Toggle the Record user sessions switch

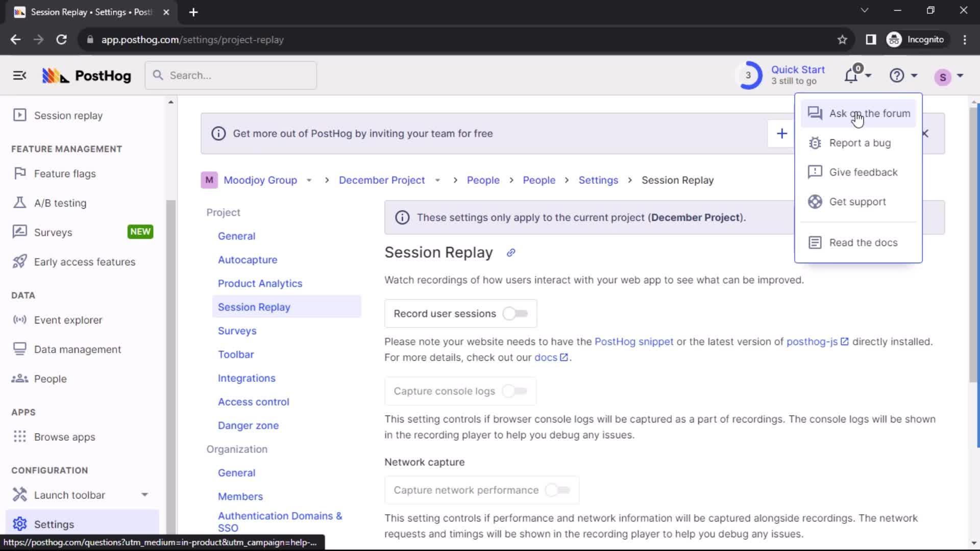tap(516, 313)
